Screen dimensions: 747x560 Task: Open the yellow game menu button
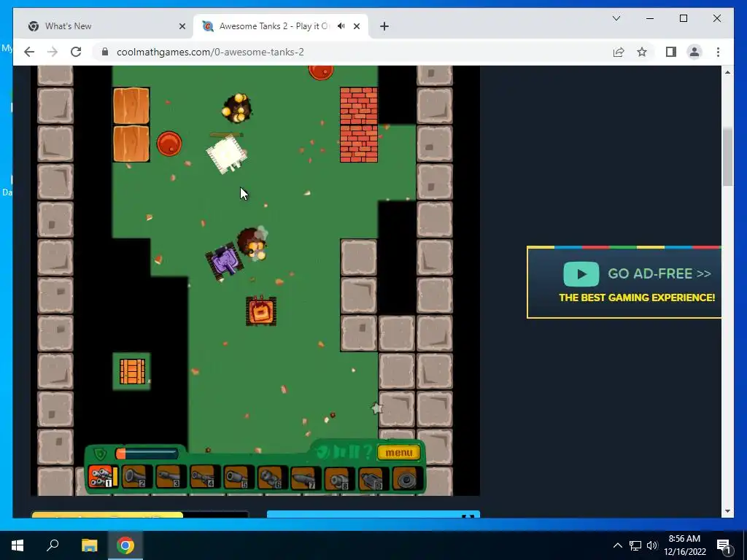click(x=399, y=452)
